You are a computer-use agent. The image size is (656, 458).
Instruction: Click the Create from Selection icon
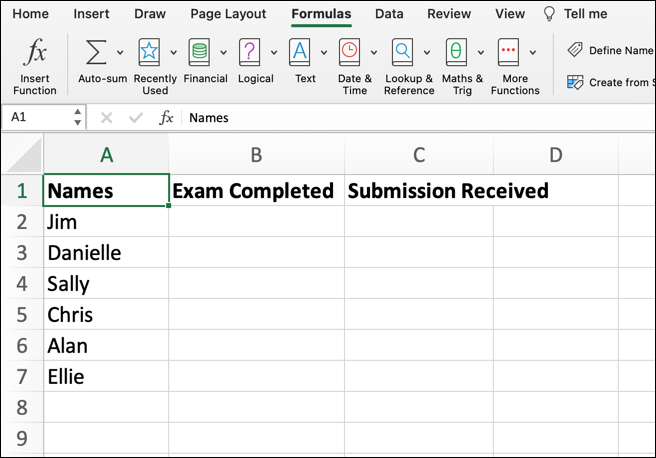(x=575, y=82)
